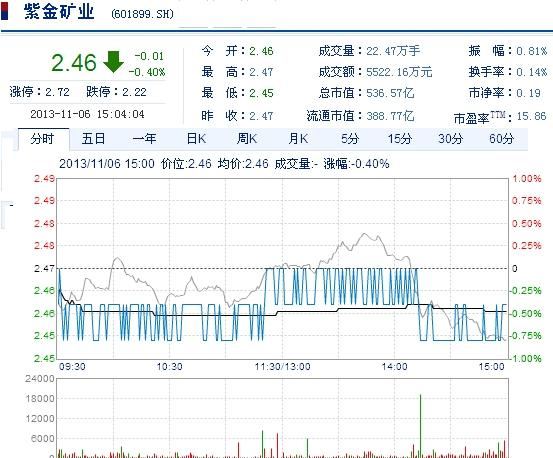Switch to 5分 interval tab
The image size is (553, 458).
point(350,139)
